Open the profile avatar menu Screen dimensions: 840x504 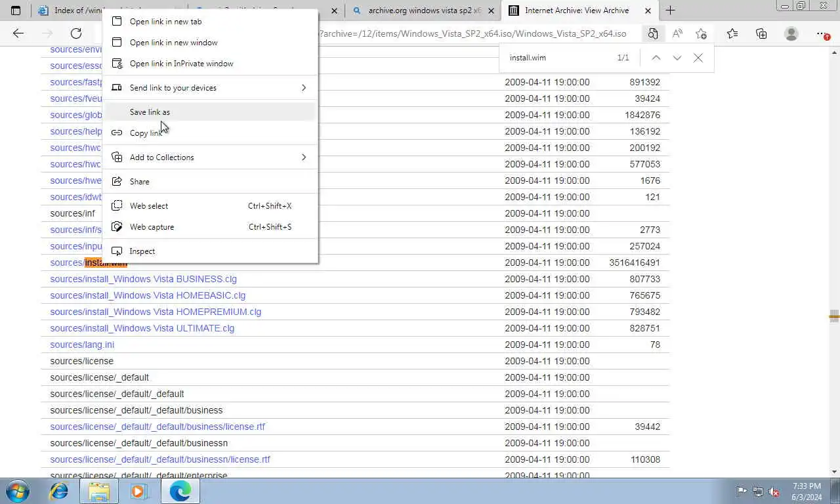click(x=791, y=33)
